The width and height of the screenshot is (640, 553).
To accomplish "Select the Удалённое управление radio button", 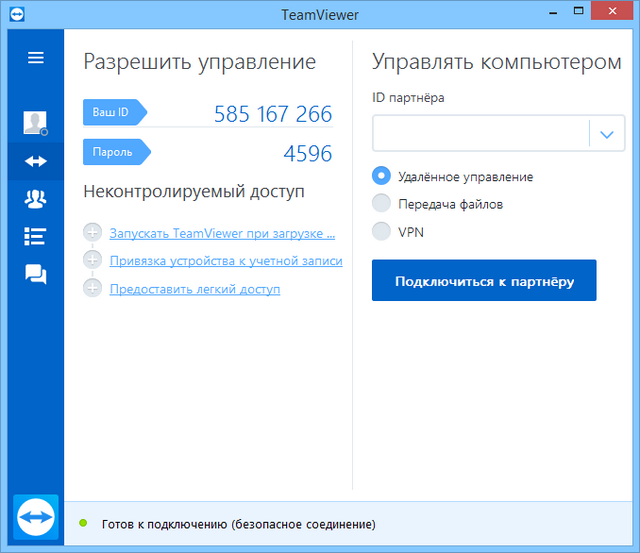I will (x=381, y=176).
